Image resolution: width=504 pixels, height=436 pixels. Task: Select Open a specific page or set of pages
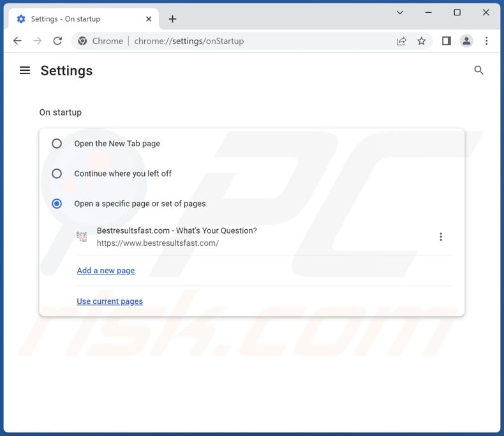point(57,204)
